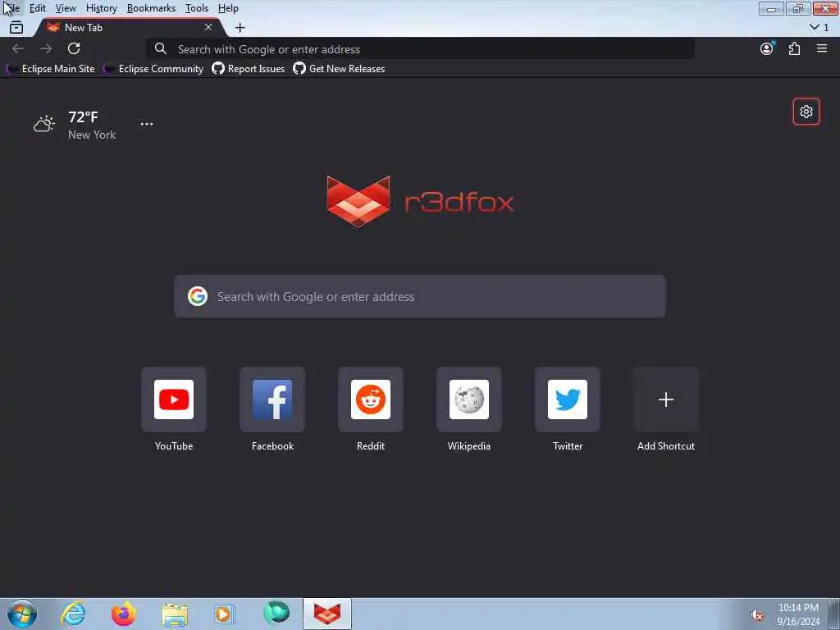
Task: Open the New York weather icon
Action: 44,124
